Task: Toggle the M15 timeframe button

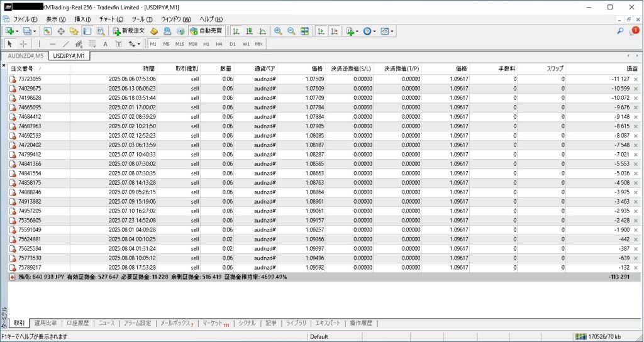Action: [x=180, y=44]
